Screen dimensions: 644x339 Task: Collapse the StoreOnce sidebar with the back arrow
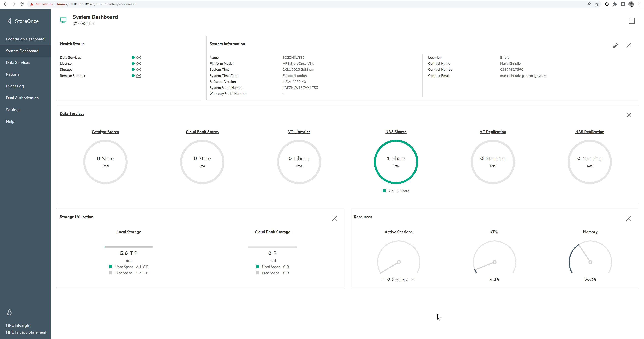tap(9, 21)
